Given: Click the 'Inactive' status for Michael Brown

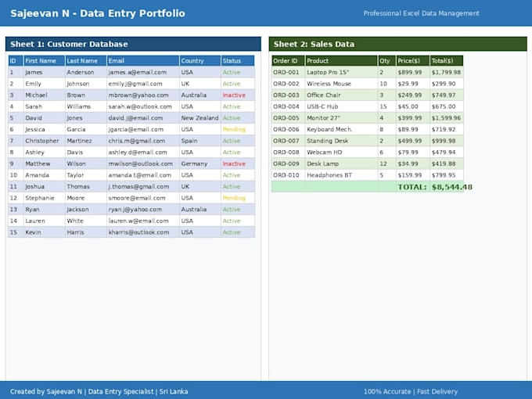Looking at the screenshot, I should 234,95.
